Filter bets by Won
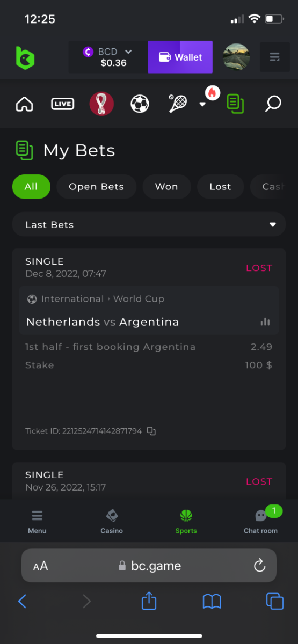The image size is (298, 644). pyautogui.click(x=166, y=187)
